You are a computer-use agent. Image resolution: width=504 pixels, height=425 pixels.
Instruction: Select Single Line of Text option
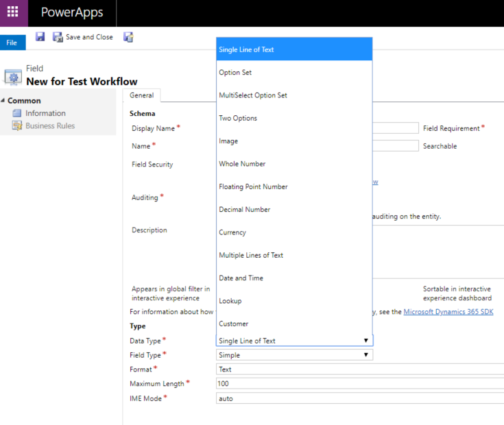(x=294, y=49)
